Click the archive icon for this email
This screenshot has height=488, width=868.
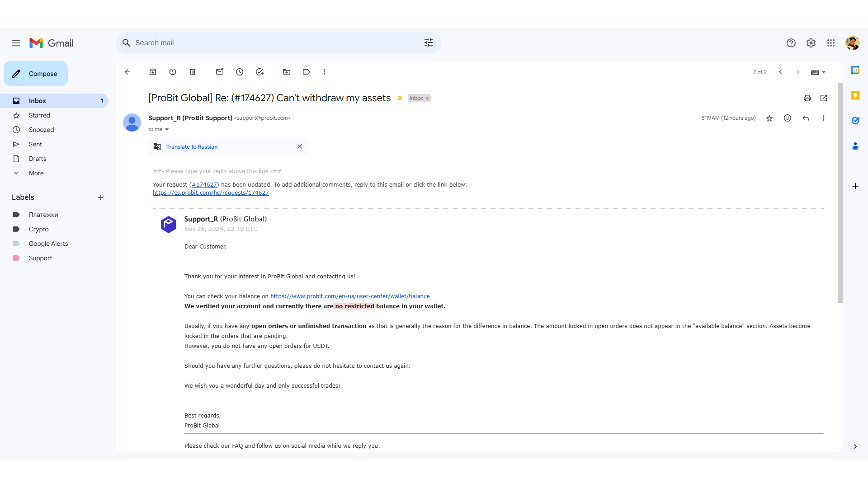click(153, 71)
